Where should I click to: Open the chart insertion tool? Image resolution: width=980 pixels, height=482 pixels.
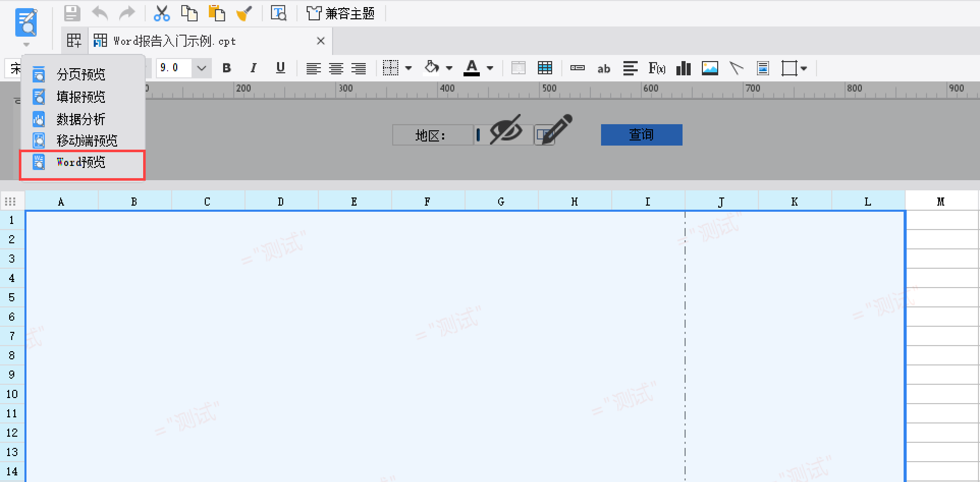click(x=683, y=68)
